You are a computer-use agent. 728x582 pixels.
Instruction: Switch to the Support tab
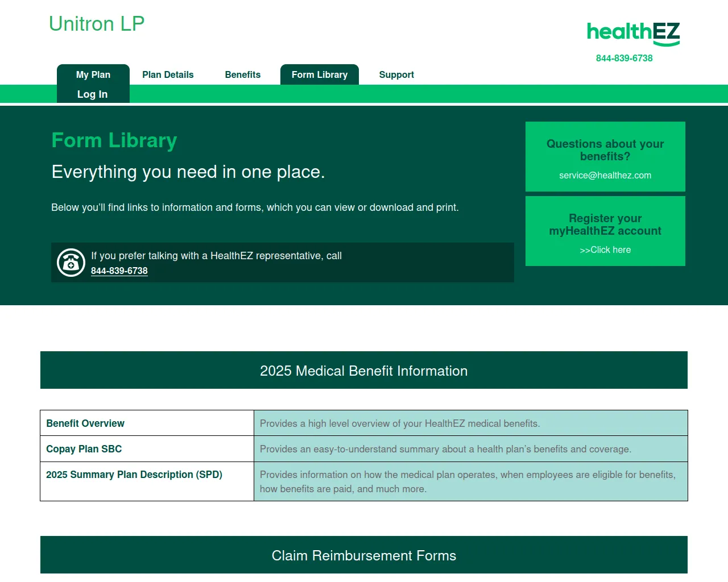pos(396,74)
